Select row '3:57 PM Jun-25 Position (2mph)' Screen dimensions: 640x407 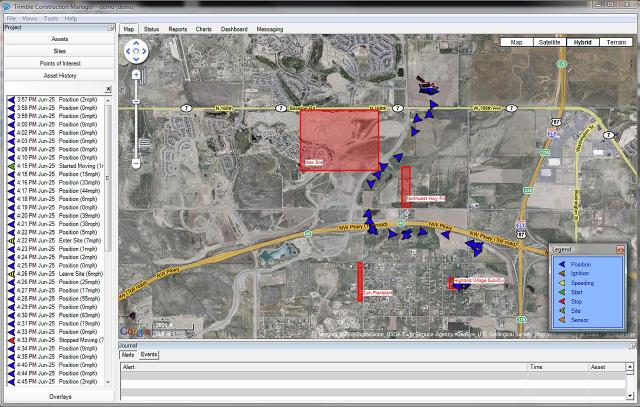[x=56, y=100]
